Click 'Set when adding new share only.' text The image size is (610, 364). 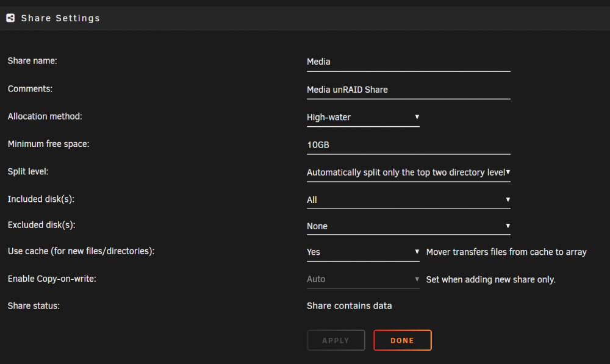click(490, 280)
